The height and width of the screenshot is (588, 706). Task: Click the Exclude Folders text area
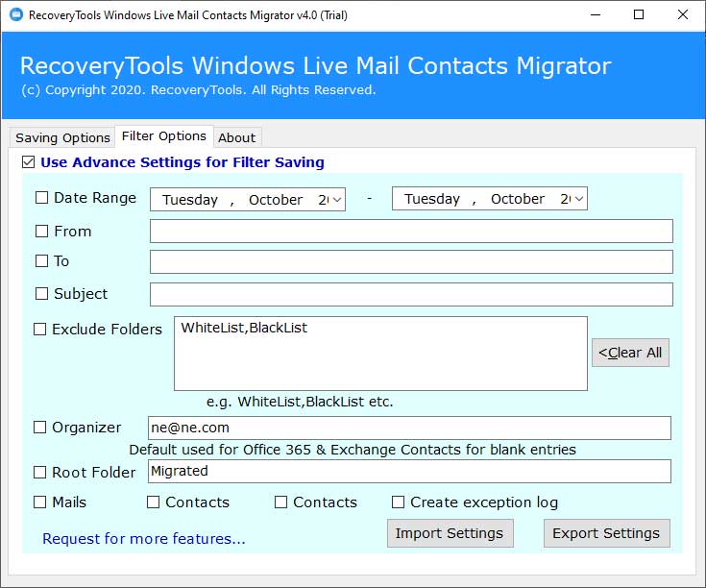click(x=380, y=354)
